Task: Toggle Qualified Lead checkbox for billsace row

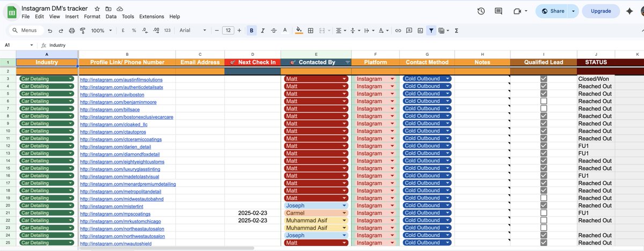Action: coord(544,108)
